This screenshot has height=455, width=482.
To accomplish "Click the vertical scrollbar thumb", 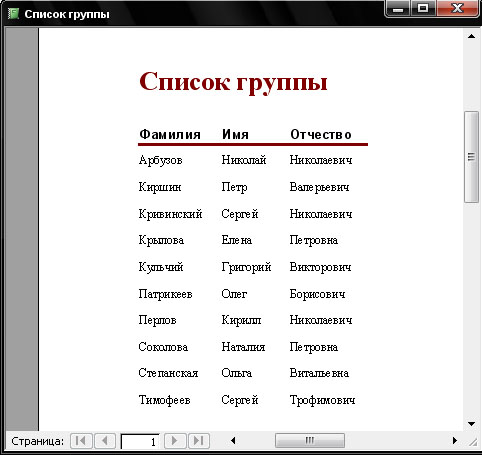I will pos(471,157).
